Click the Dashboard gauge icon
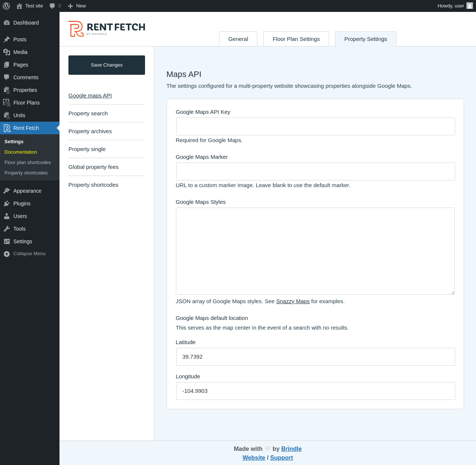 click(7, 23)
